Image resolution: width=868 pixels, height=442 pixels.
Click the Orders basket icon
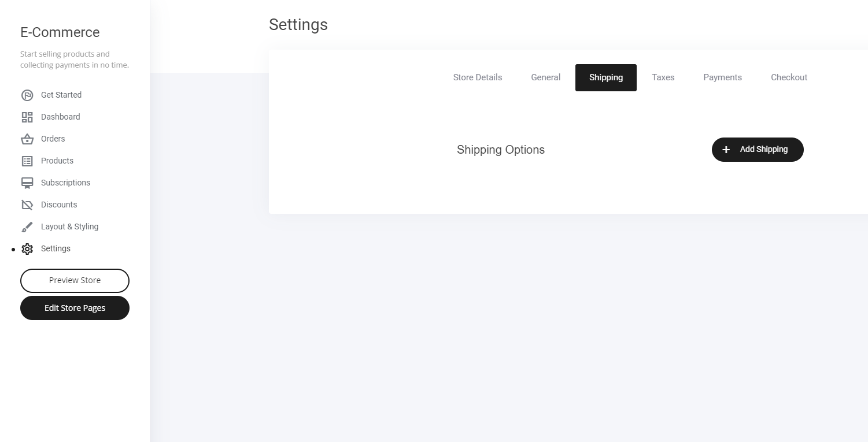(27, 139)
